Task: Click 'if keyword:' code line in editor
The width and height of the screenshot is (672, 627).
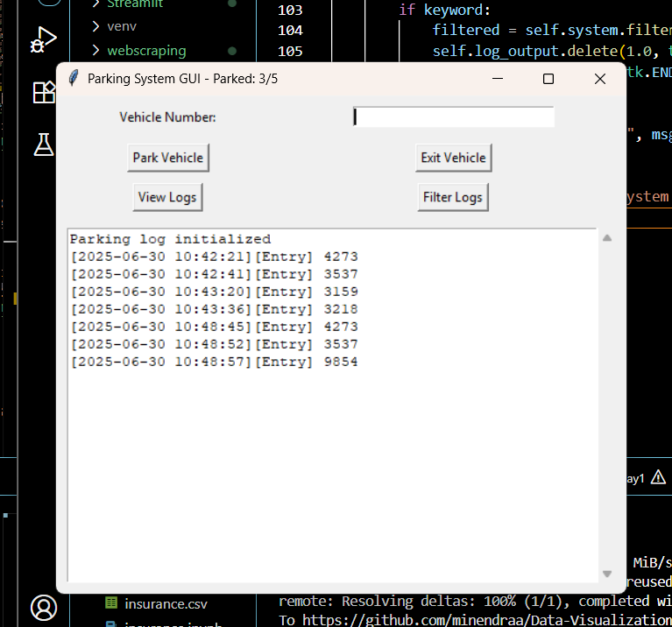Action: click(x=444, y=10)
